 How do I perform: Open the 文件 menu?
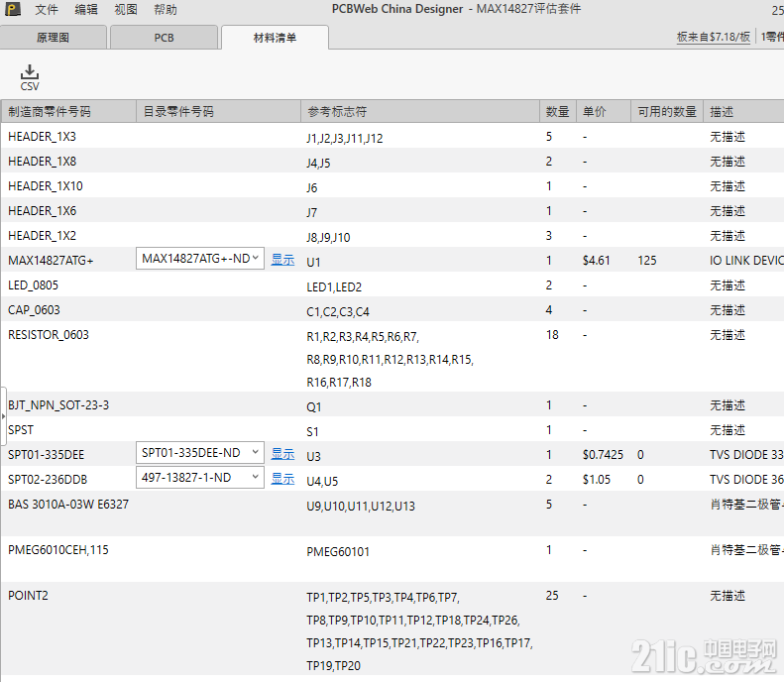coord(47,10)
